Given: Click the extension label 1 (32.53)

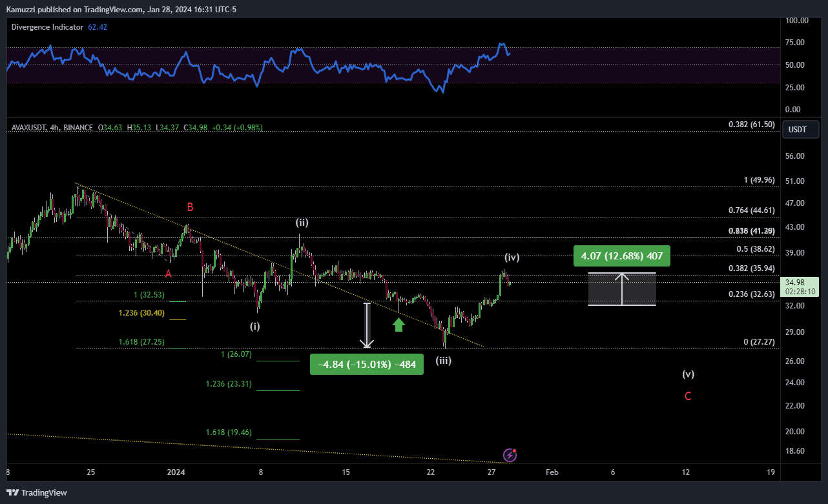Looking at the screenshot, I should click(149, 295).
